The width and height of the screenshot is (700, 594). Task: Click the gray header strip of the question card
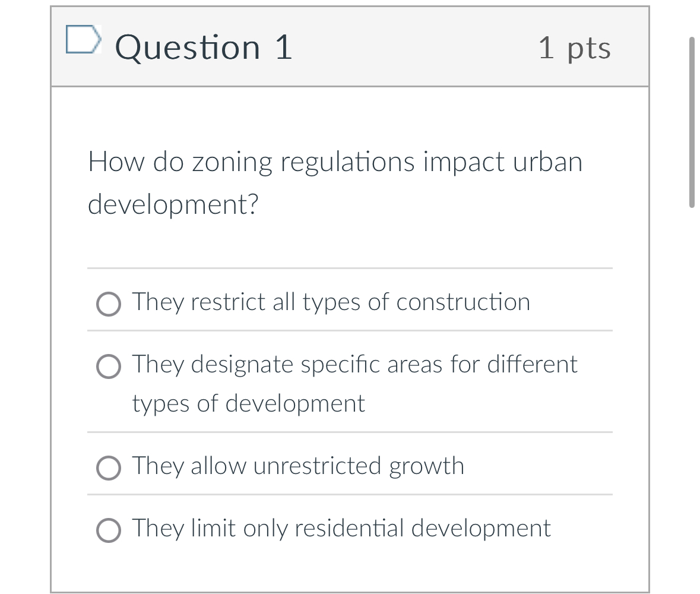coord(416,48)
